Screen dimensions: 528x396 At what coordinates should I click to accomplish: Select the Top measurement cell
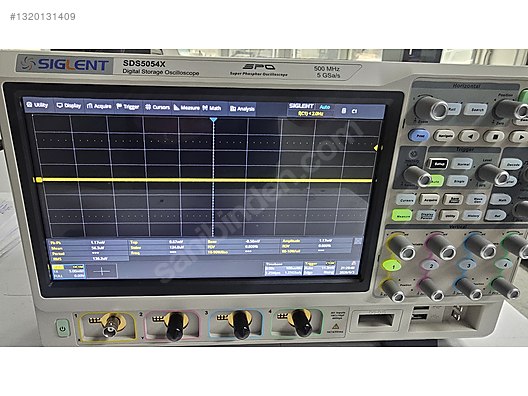click(167, 242)
